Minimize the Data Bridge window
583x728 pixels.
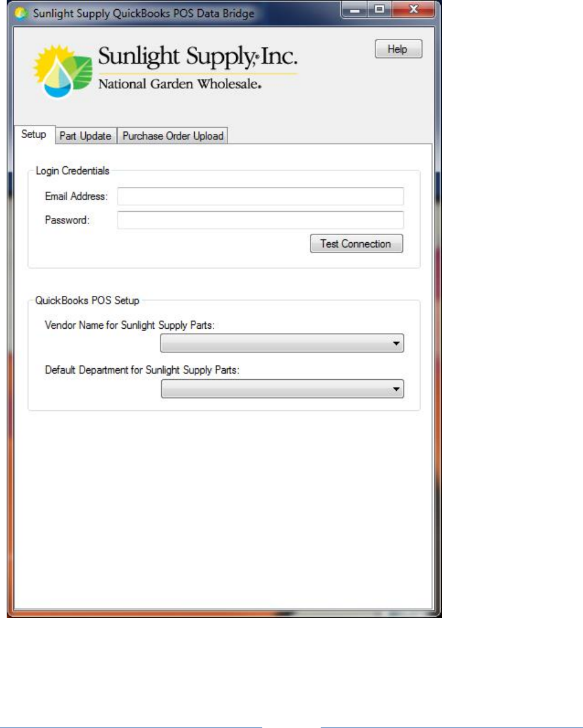click(355, 10)
